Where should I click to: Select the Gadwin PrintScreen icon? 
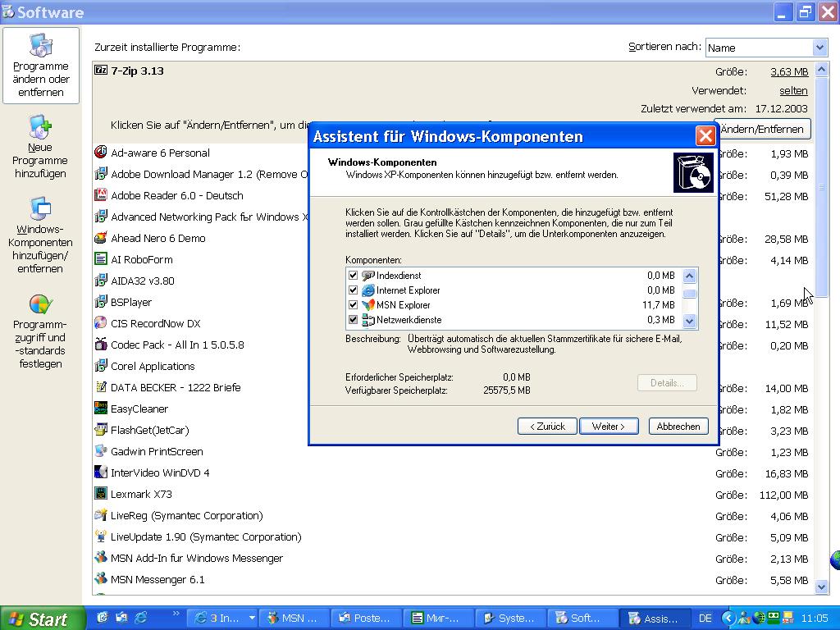(x=101, y=451)
